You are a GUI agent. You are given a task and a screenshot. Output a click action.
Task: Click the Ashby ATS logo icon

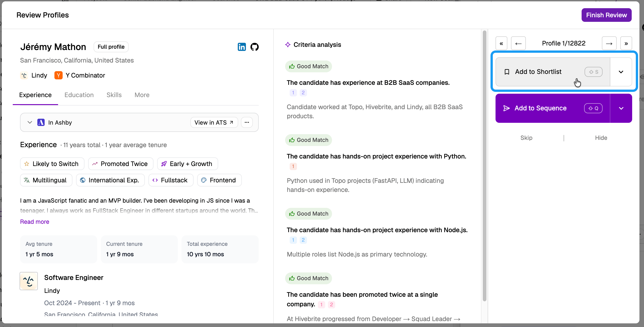coord(41,122)
